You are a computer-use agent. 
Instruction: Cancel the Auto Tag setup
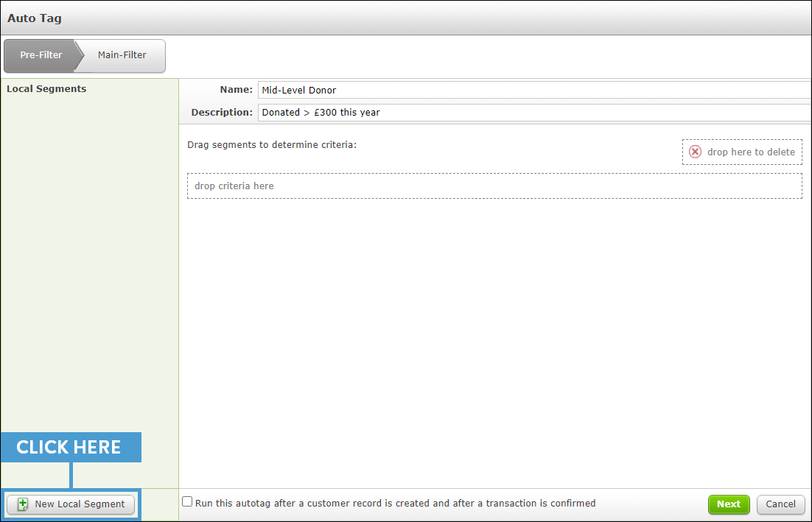780,504
